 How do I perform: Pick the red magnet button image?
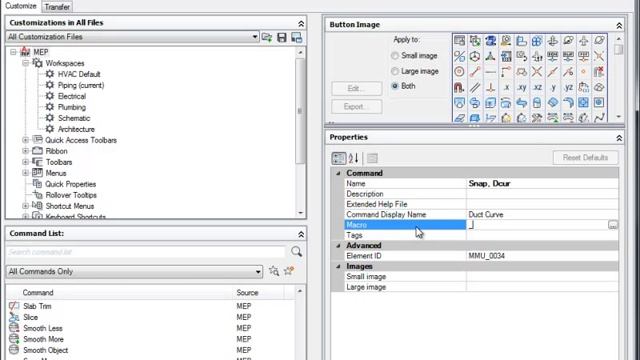459,87
